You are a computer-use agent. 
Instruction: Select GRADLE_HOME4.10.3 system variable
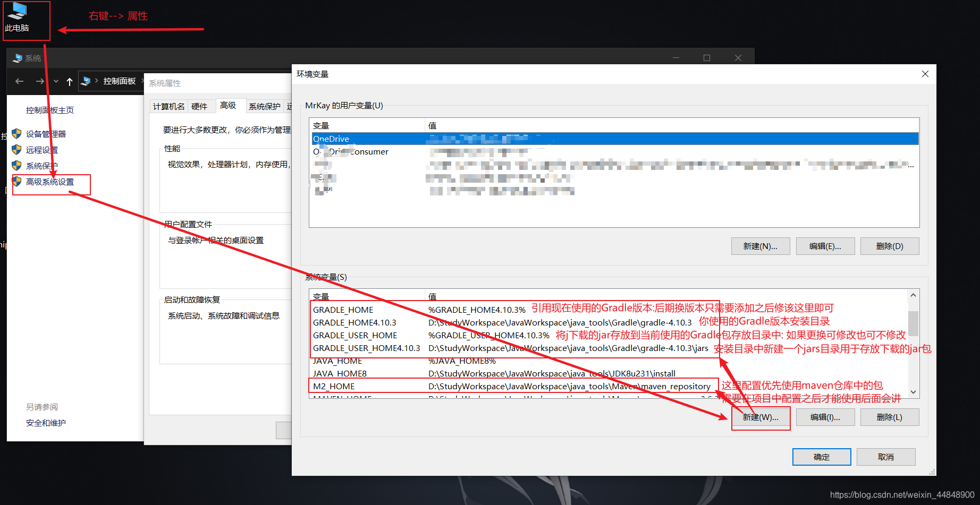[x=609, y=322]
